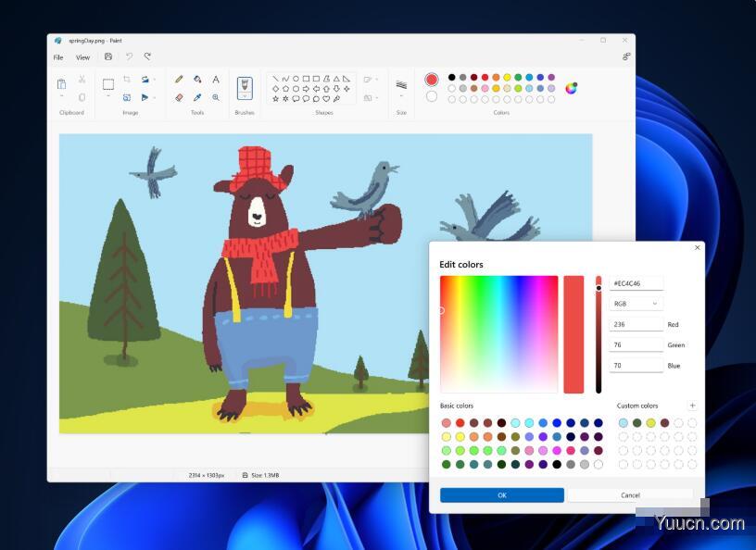Select the Color picker eyedropper tool
The width and height of the screenshot is (756, 550).
tap(197, 97)
